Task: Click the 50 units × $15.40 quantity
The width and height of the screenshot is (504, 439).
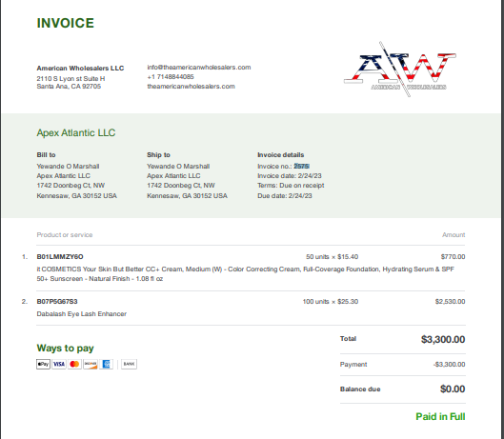Action: (x=333, y=257)
